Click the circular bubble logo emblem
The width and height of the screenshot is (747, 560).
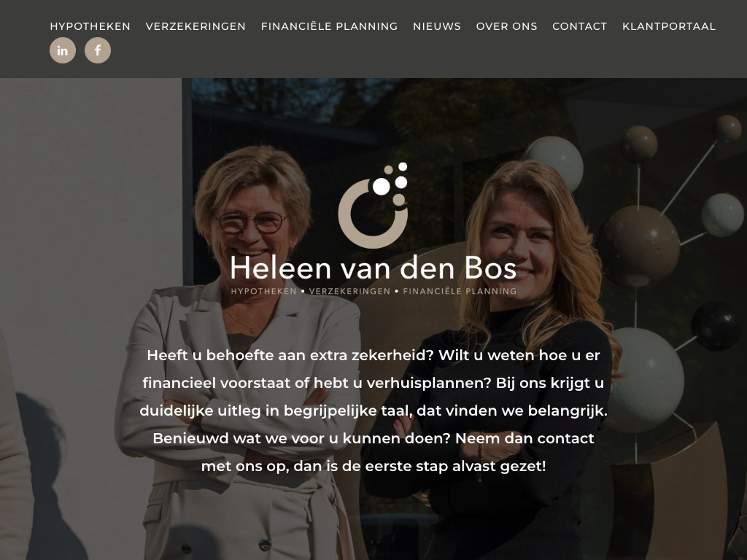373,205
